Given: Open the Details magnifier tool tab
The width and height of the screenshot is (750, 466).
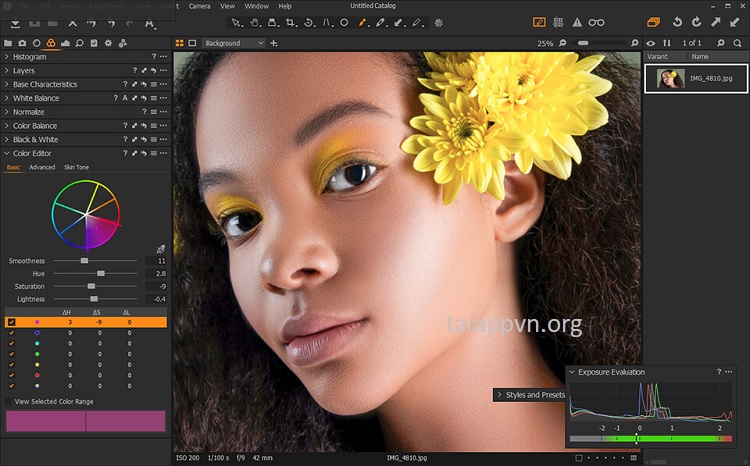Looking at the screenshot, I should (x=79, y=43).
